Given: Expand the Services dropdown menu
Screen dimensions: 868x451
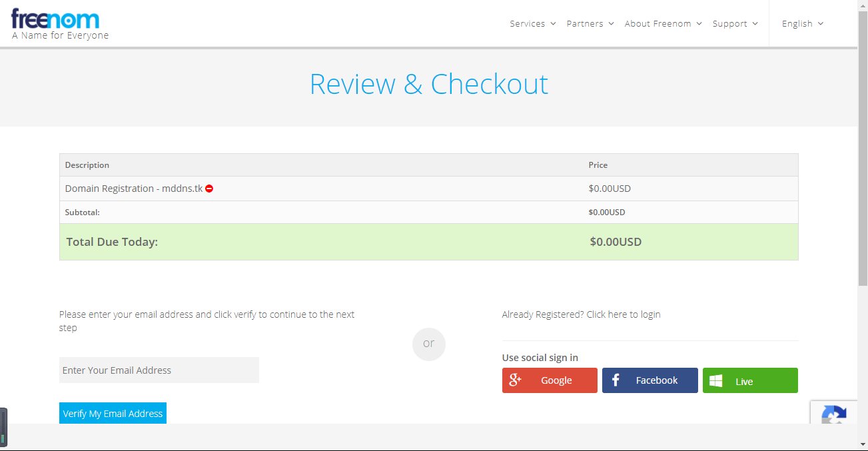Looking at the screenshot, I should tap(532, 23).
